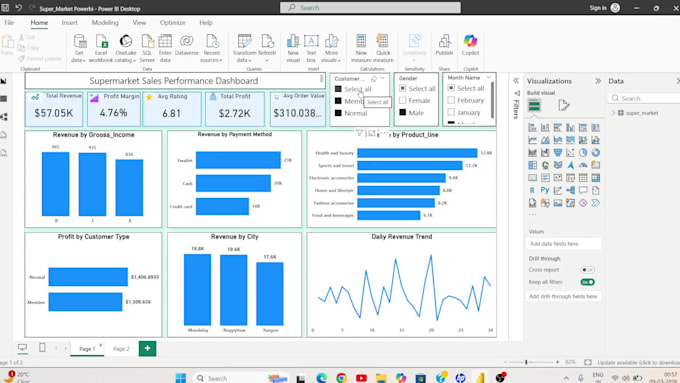The image size is (680, 383).
Task: Switch to Modeling ribbon tab
Action: [x=105, y=23]
